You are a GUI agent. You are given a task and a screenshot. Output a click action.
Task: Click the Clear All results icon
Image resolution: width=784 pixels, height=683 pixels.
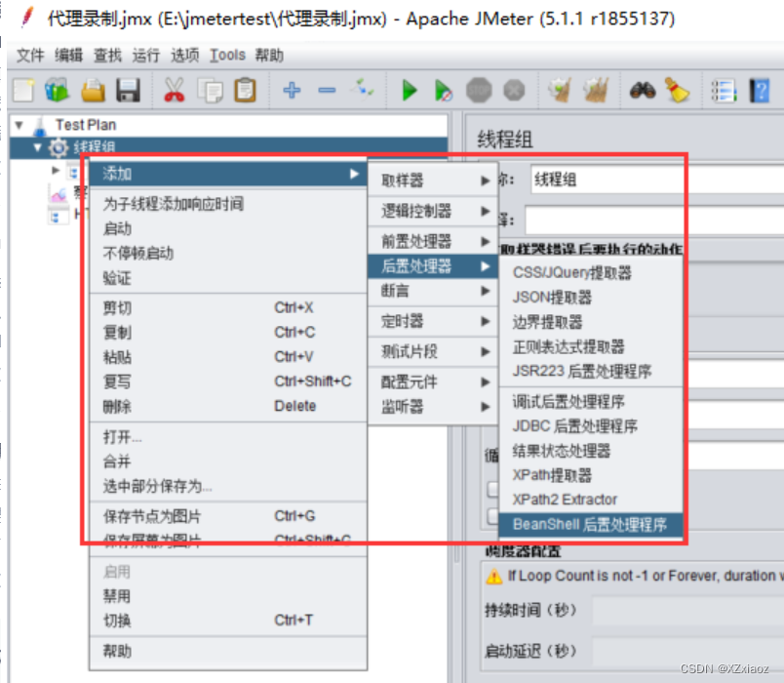pos(596,91)
